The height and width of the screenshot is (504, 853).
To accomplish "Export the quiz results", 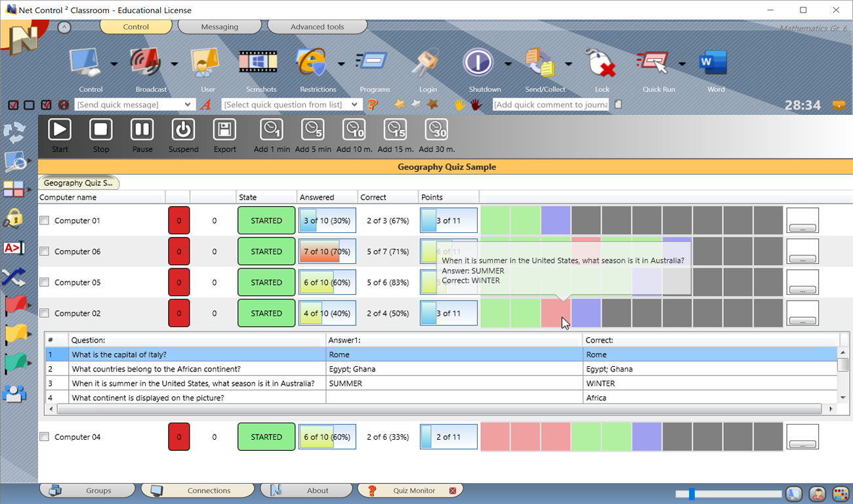I will [x=224, y=136].
